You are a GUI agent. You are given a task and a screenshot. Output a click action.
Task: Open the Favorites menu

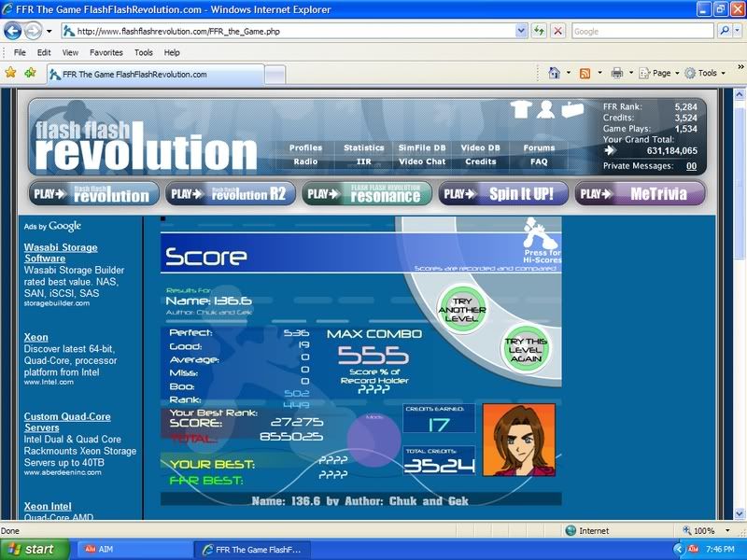pyautogui.click(x=106, y=52)
